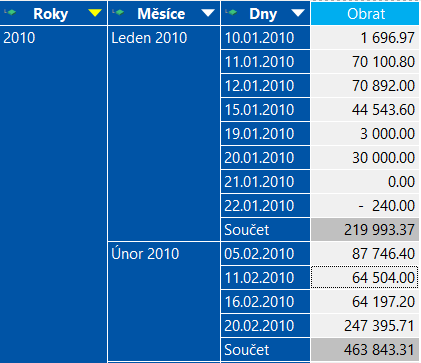Click the focused 64 504.00 cell
Image resolution: width=421 pixels, height=363 pixels.
(365, 278)
